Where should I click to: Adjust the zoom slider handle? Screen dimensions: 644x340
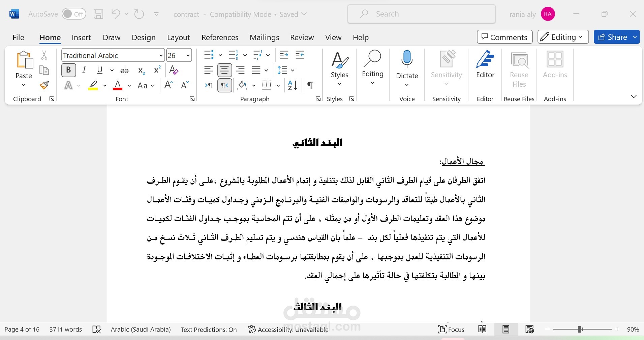click(580, 329)
